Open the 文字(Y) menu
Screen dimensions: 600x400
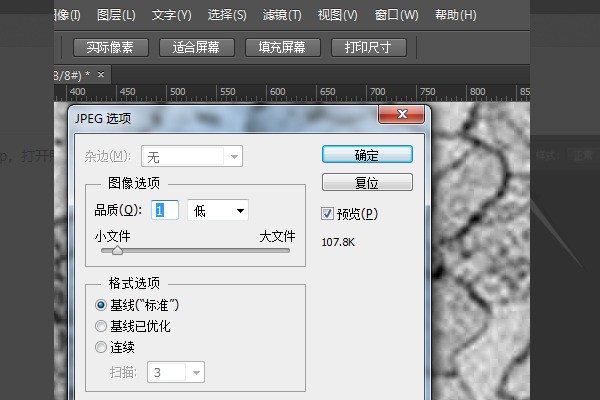pos(171,15)
